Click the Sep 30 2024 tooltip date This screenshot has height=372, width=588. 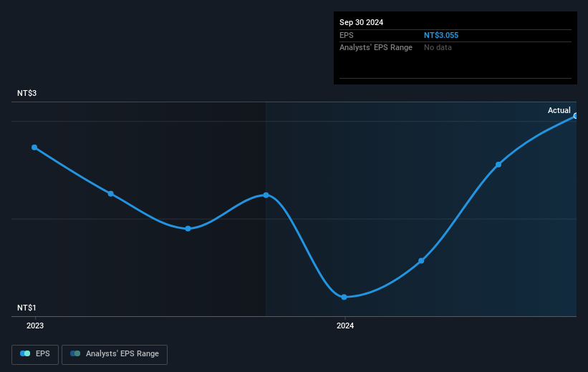361,22
